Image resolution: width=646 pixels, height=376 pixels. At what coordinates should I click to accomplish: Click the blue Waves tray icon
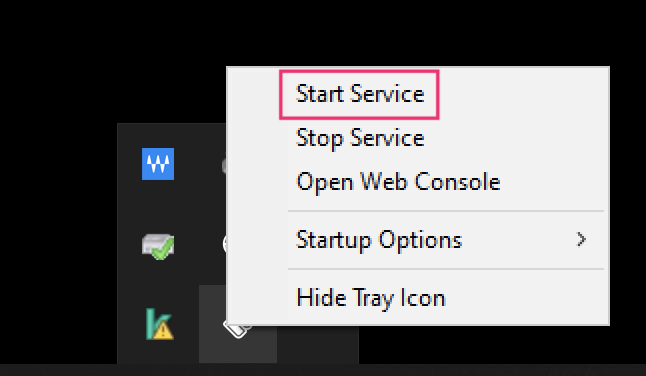click(x=158, y=164)
